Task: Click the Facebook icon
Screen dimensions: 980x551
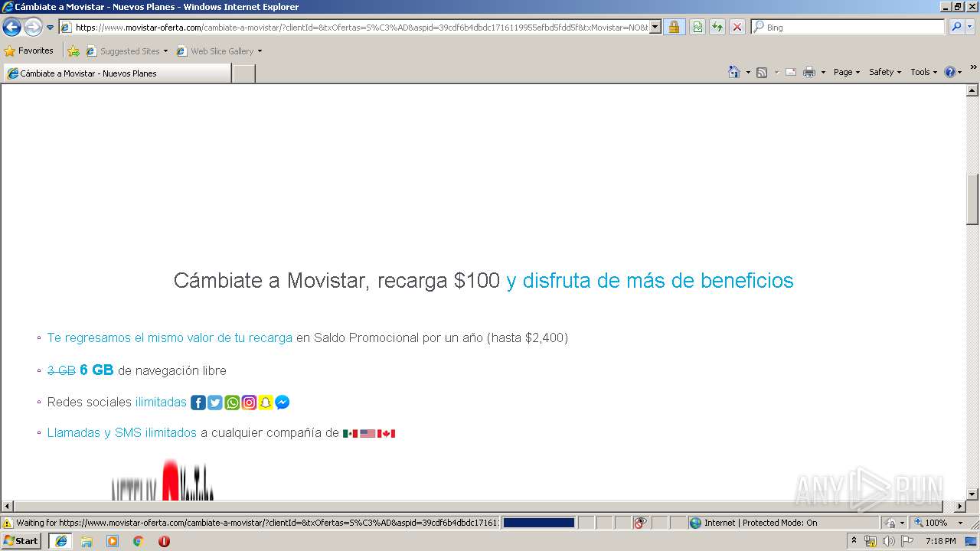Action: [x=198, y=403]
